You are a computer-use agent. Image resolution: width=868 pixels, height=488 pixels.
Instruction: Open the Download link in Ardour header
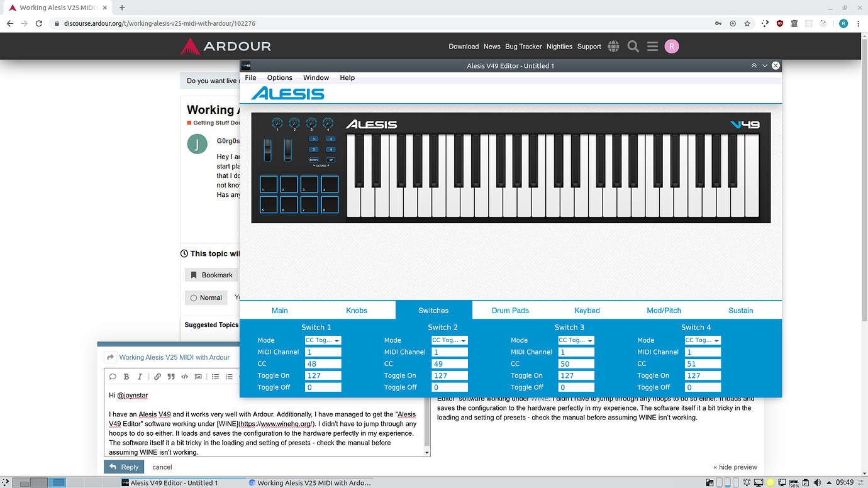[464, 47]
